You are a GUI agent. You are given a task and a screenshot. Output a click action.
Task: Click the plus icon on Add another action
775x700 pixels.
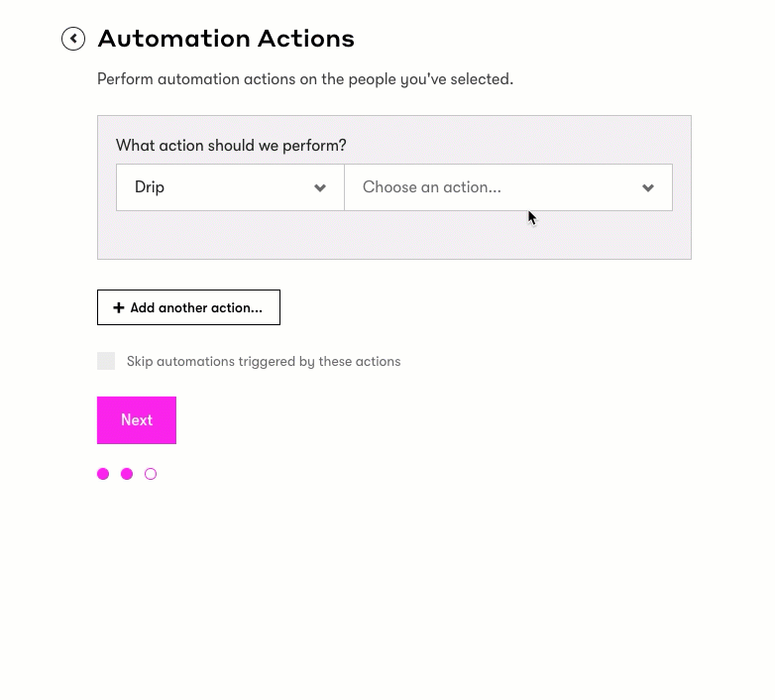119,307
